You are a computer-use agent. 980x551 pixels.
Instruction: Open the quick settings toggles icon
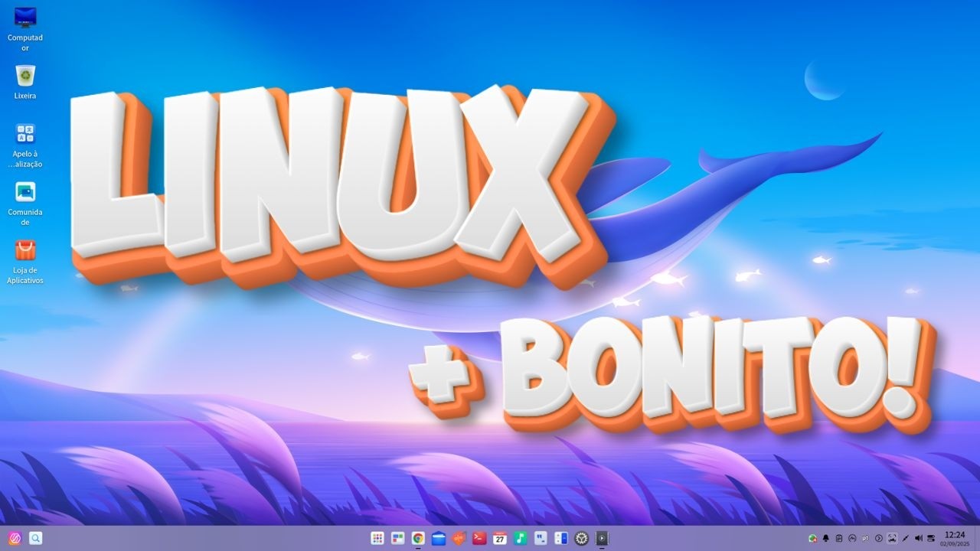pyautogui.click(x=932, y=538)
